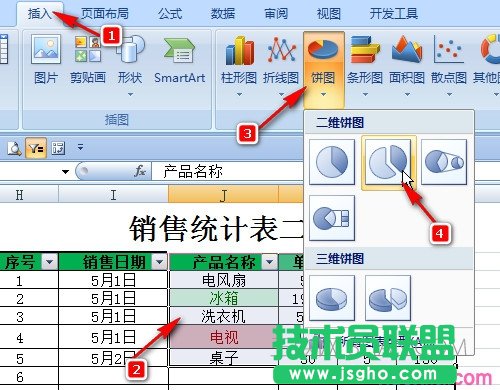Viewport: 500px width, 390px height.
Task: Select the 电视 cell
Action: pyautogui.click(x=224, y=337)
